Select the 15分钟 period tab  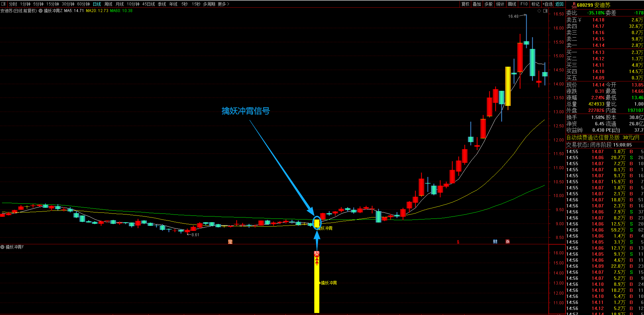[53, 4]
